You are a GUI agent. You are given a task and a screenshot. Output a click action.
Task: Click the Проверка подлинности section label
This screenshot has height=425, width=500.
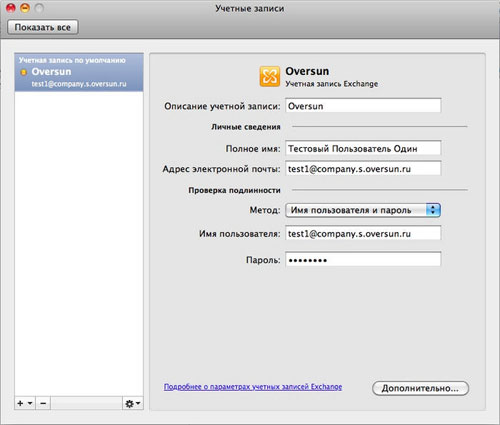[x=234, y=190]
